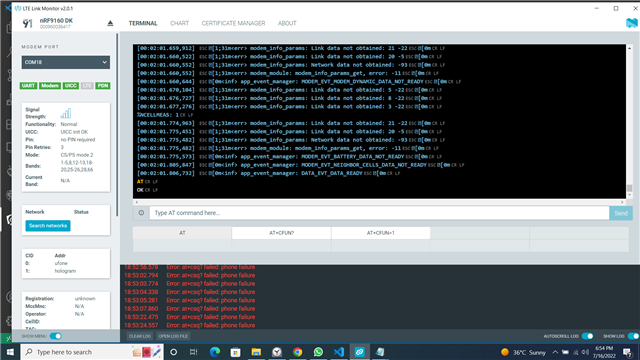Click the AT command info icon
Viewport: 640px width, 360px height.
[141, 213]
